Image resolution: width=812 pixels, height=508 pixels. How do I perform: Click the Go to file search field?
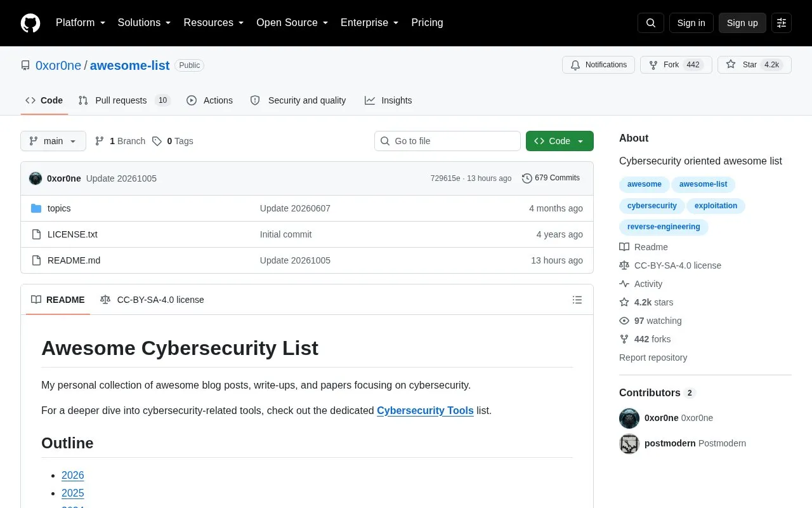point(447,141)
